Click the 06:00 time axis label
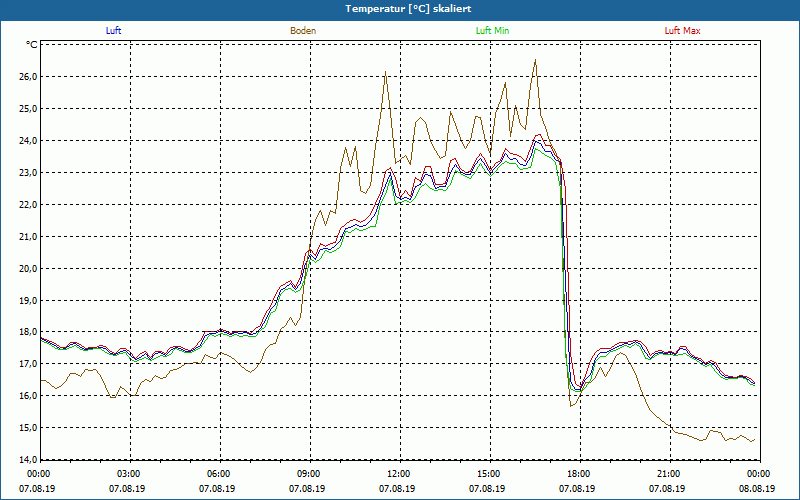This screenshot has width=800, height=500. point(221,474)
